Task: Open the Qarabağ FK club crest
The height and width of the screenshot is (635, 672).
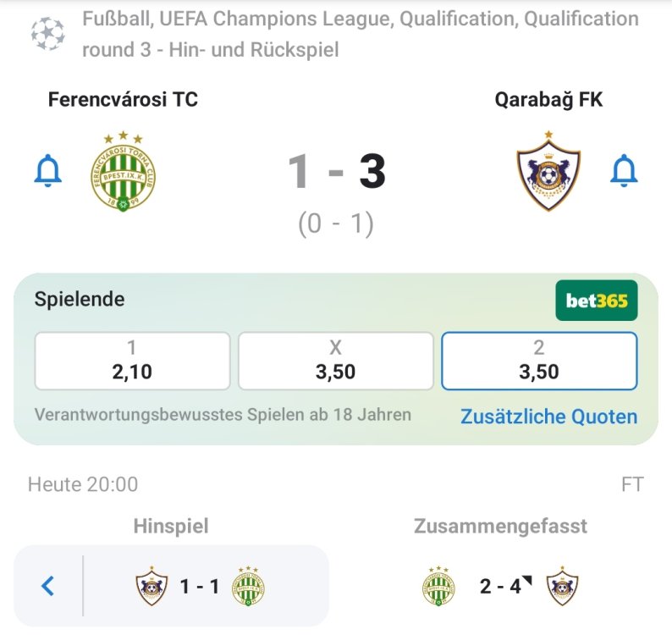Action: [548, 171]
